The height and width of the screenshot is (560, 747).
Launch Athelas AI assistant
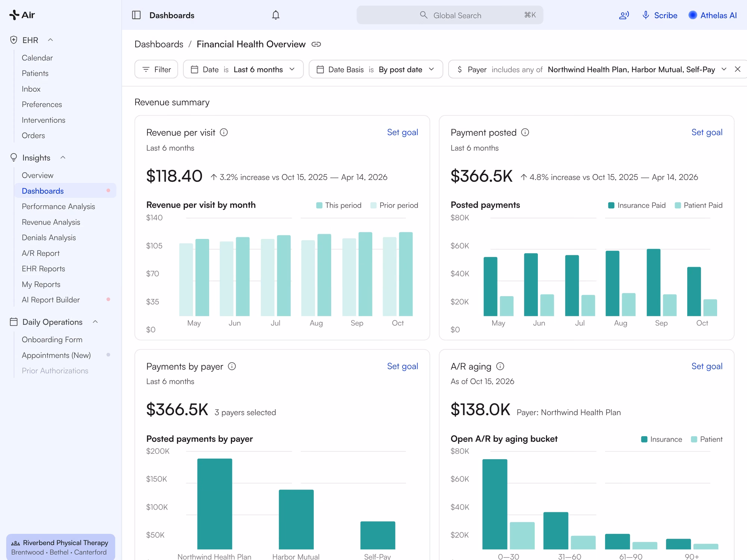(713, 15)
